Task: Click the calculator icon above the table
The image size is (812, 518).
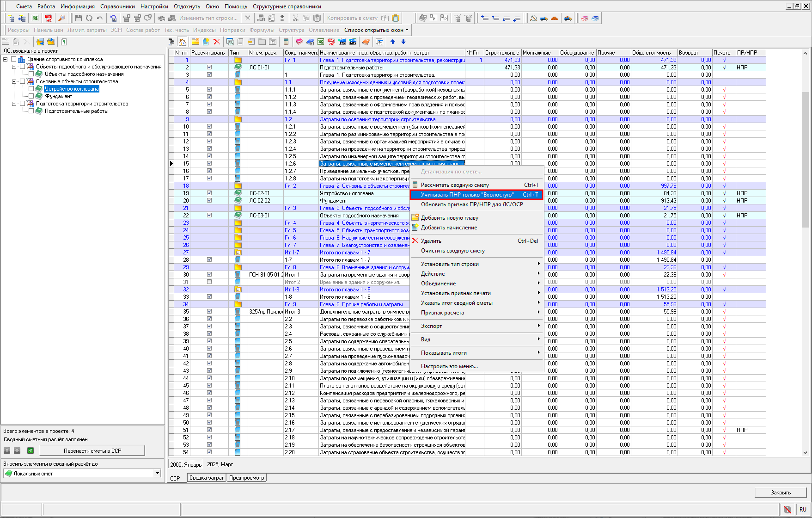Action: 286,42
